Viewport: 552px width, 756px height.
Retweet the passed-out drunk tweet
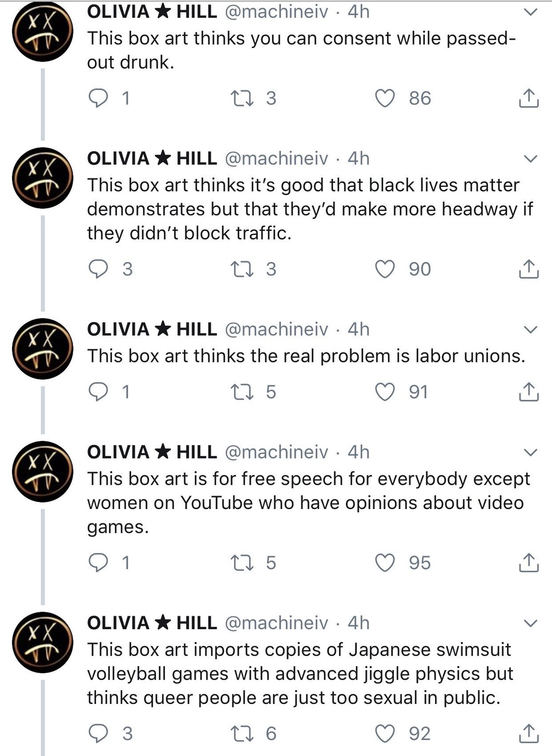[242, 98]
